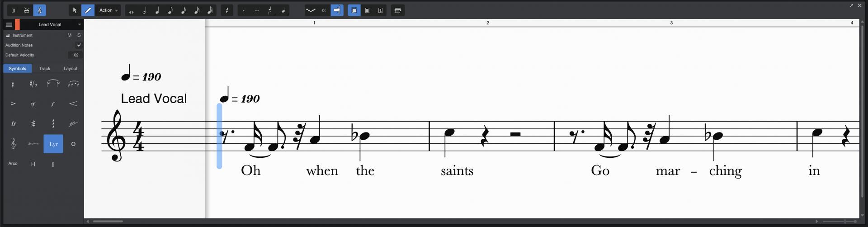
Task: Click the horizontal scrollbar thumb at bottom
Action: tap(108, 222)
